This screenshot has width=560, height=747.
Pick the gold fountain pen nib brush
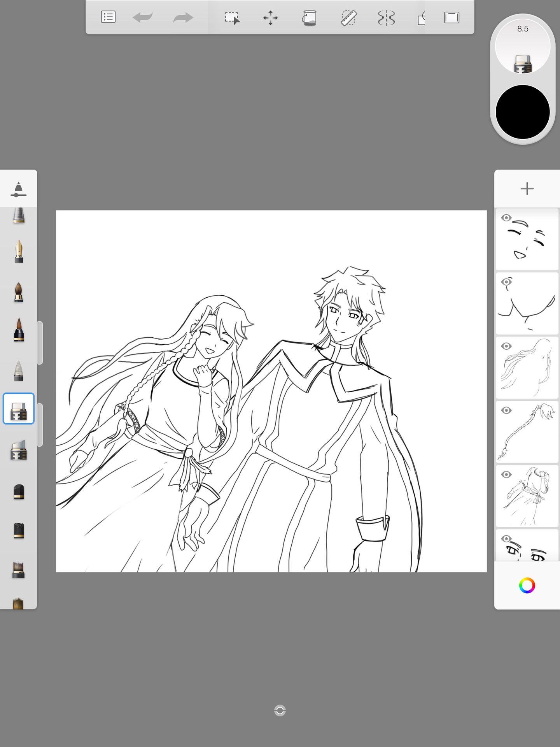click(x=18, y=251)
